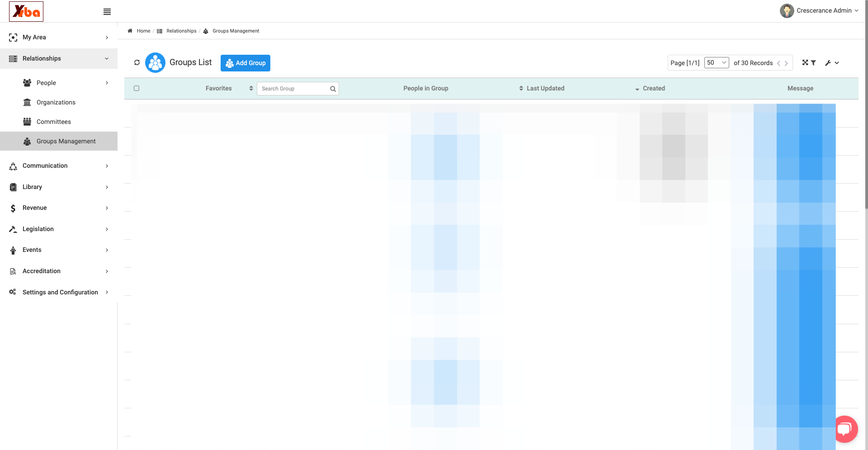
Task: Open the wrench tools dropdown
Action: coord(832,63)
